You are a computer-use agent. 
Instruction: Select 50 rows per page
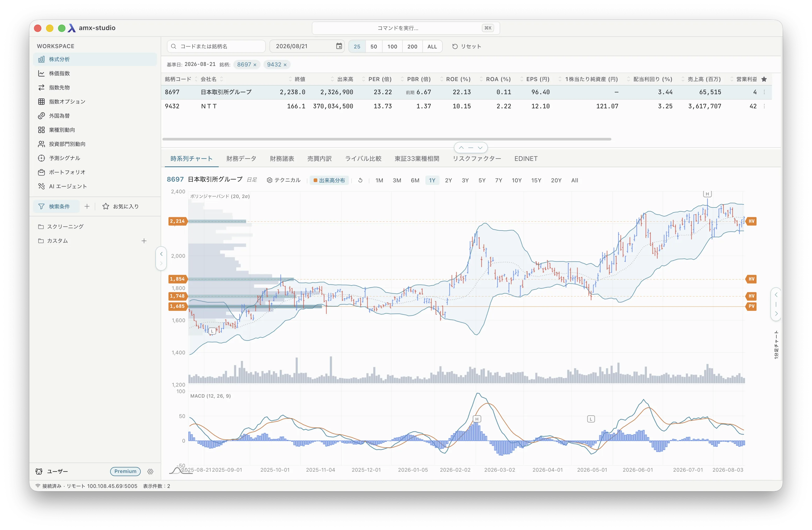tap(374, 46)
